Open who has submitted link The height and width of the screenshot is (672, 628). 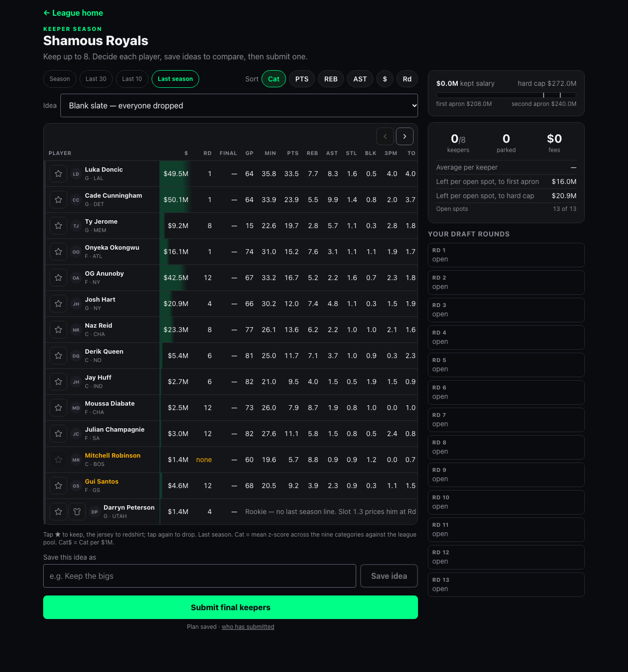click(x=248, y=627)
